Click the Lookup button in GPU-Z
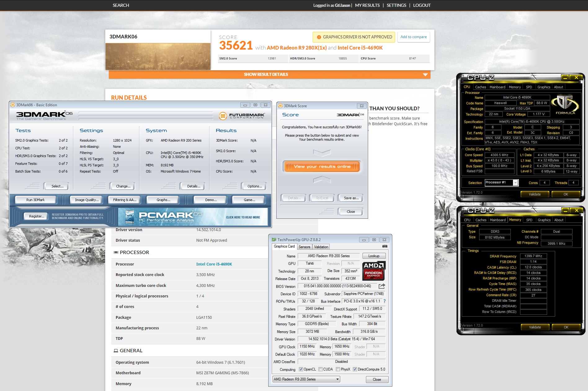Viewport: 588px width, 391px height. coord(374,256)
